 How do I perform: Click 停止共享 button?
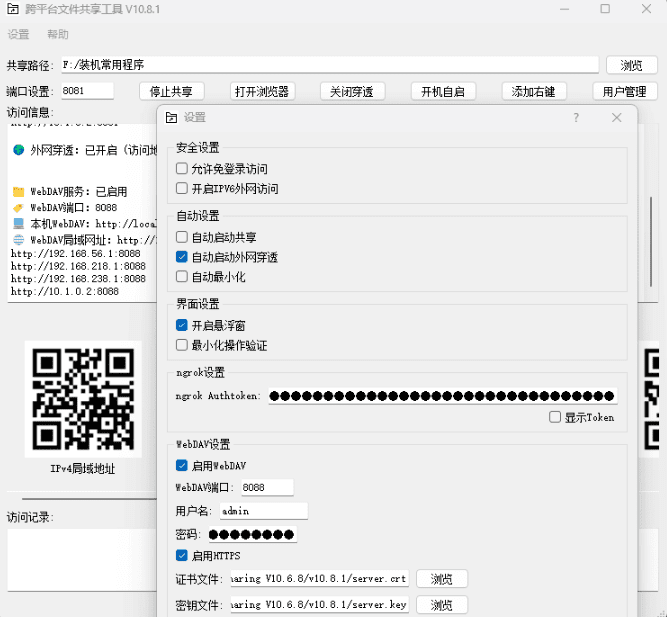pos(171,91)
